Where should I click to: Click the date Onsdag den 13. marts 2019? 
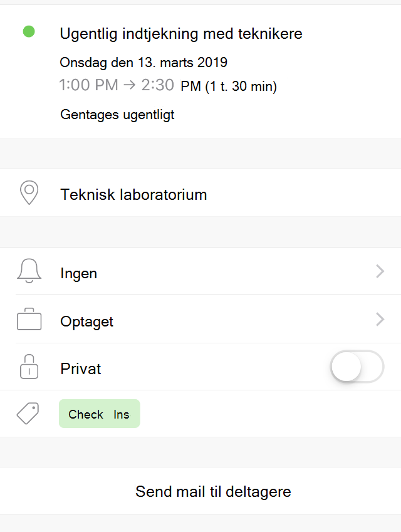(143, 63)
